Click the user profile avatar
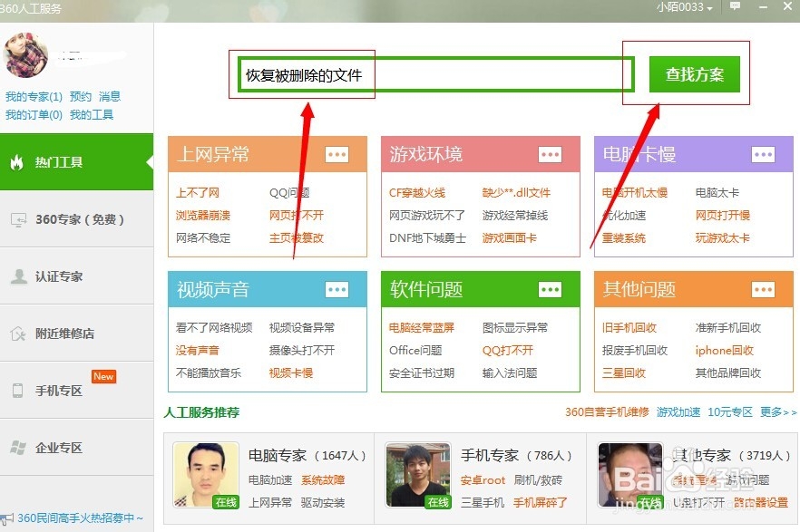This screenshot has height=532, width=800. (25, 54)
